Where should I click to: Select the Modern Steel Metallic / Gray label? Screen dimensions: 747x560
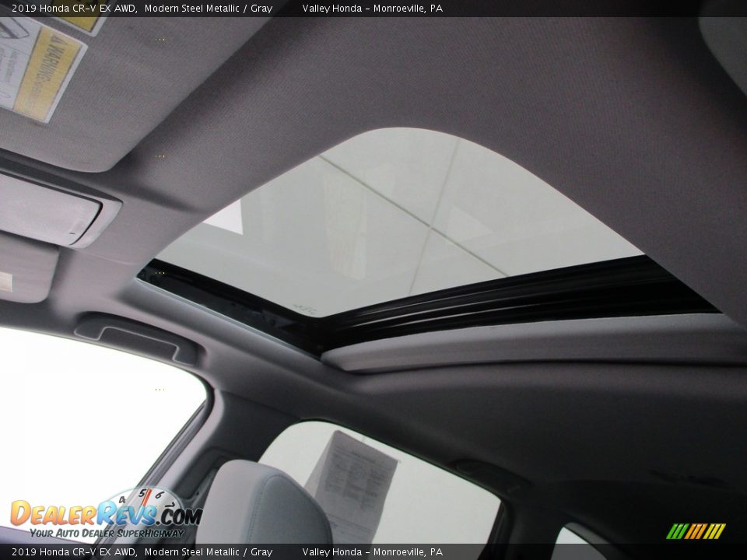coord(207,10)
